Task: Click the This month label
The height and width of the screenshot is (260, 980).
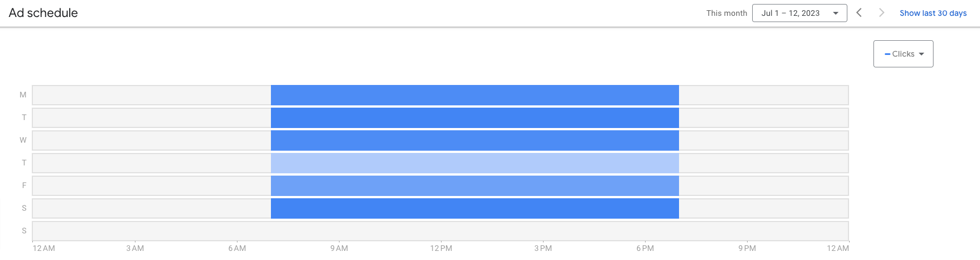Action: [727, 13]
